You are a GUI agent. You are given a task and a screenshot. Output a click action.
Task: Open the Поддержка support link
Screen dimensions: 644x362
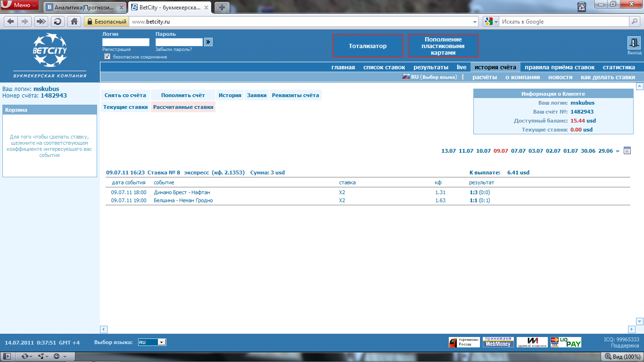click(625, 346)
